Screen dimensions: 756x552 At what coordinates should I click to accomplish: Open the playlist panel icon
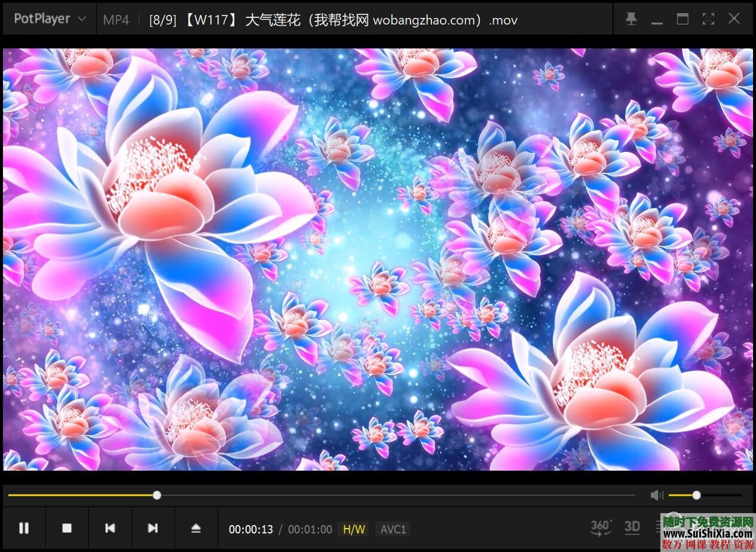coord(657,527)
